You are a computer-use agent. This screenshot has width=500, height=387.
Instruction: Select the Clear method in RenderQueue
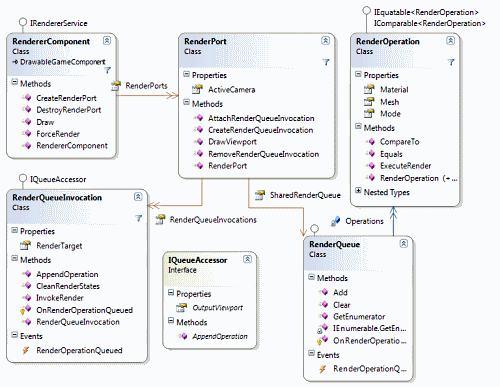pyautogui.click(x=342, y=305)
